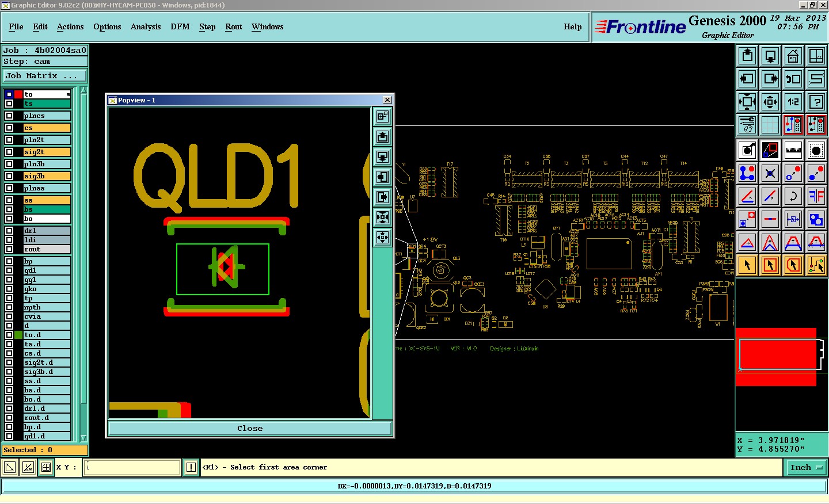Click the X delete feature icon
The image size is (829, 504).
point(770,173)
